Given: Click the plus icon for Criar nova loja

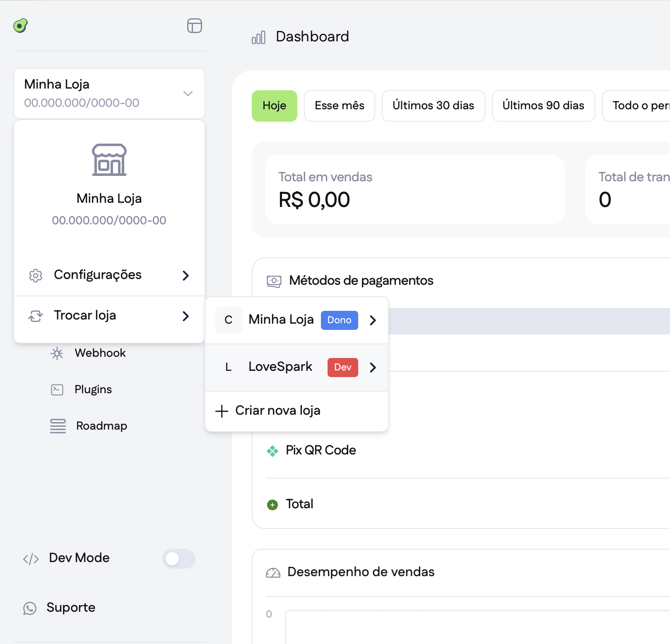Looking at the screenshot, I should (222, 411).
